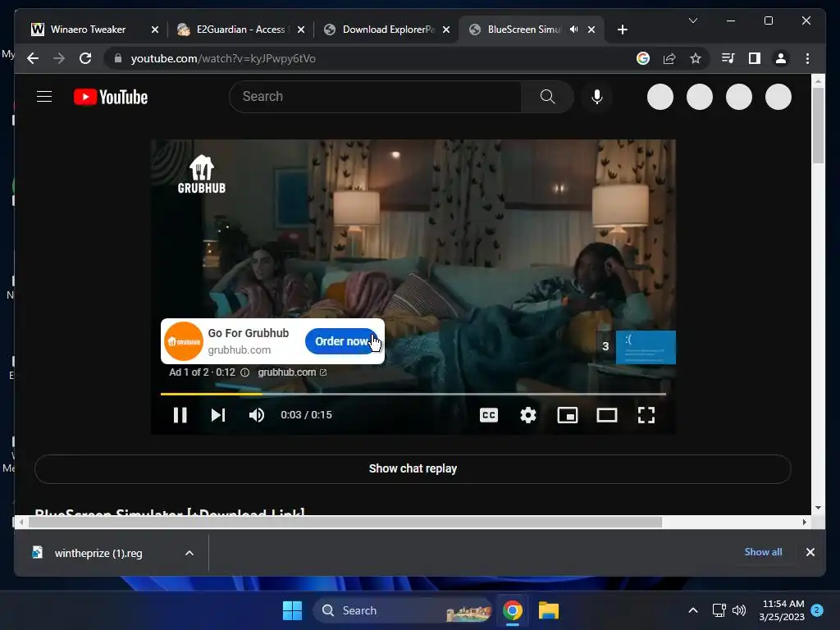Viewport: 840px width, 630px height.
Task: Open Chrome's three-dot menu
Action: (807, 58)
